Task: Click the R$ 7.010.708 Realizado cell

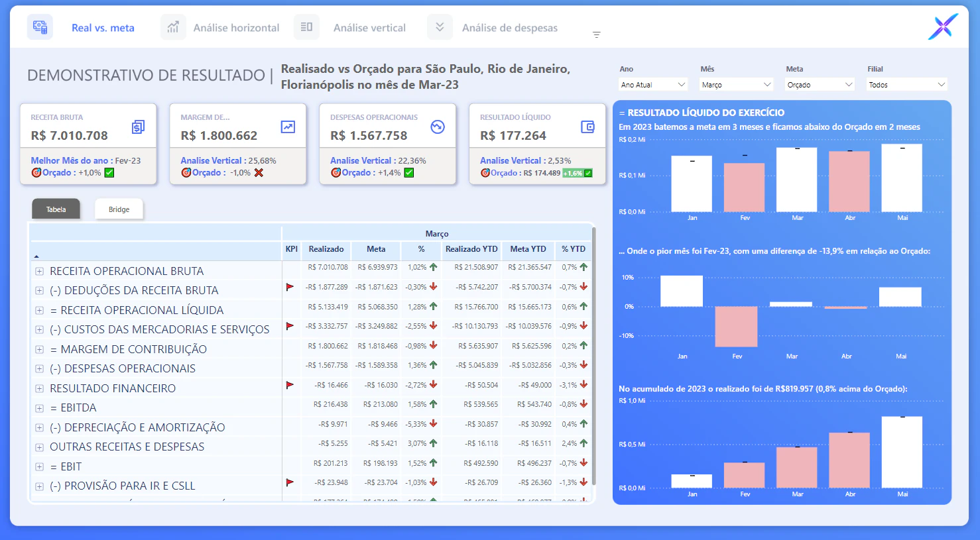Action: (x=328, y=268)
